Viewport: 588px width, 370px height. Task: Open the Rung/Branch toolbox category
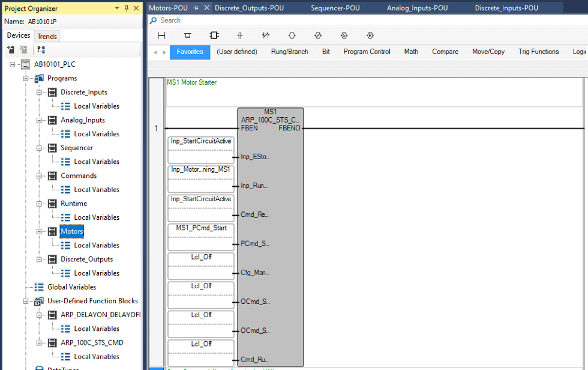(x=289, y=52)
